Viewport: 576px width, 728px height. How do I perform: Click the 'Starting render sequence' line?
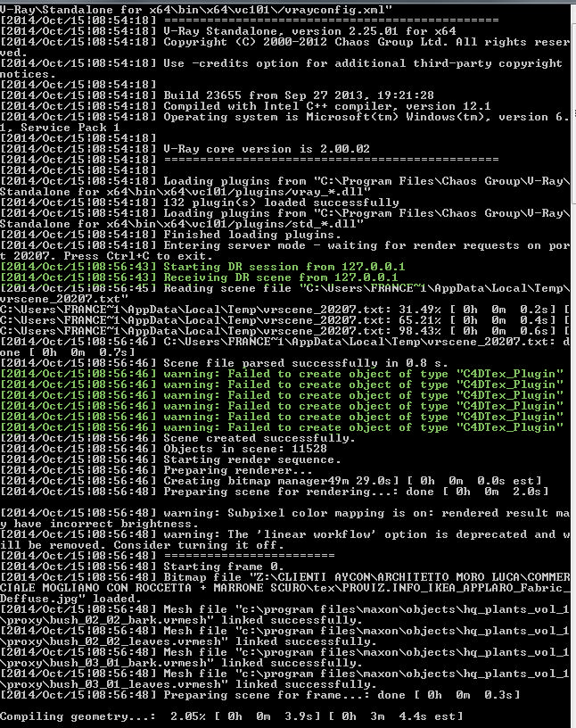coord(171,459)
